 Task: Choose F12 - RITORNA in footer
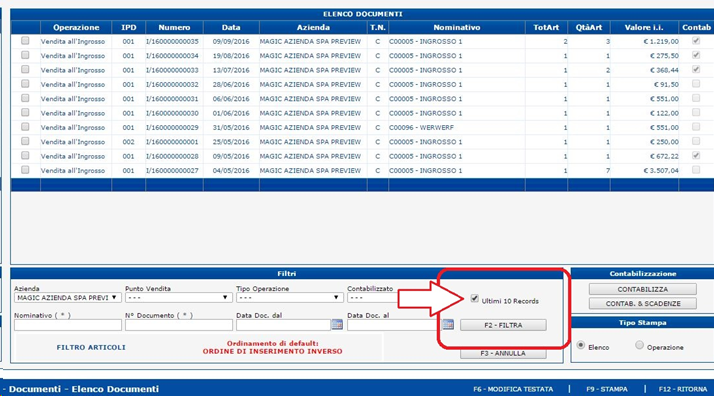point(683,389)
